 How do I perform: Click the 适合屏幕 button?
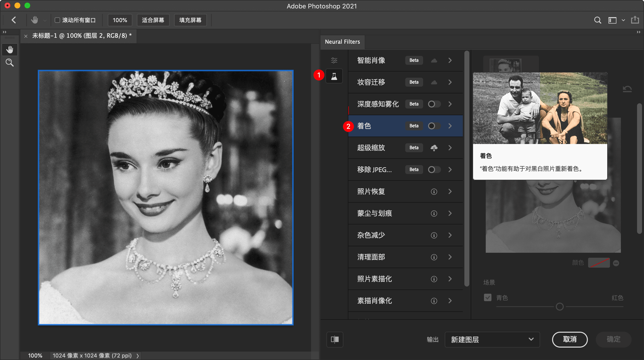click(x=153, y=20)
